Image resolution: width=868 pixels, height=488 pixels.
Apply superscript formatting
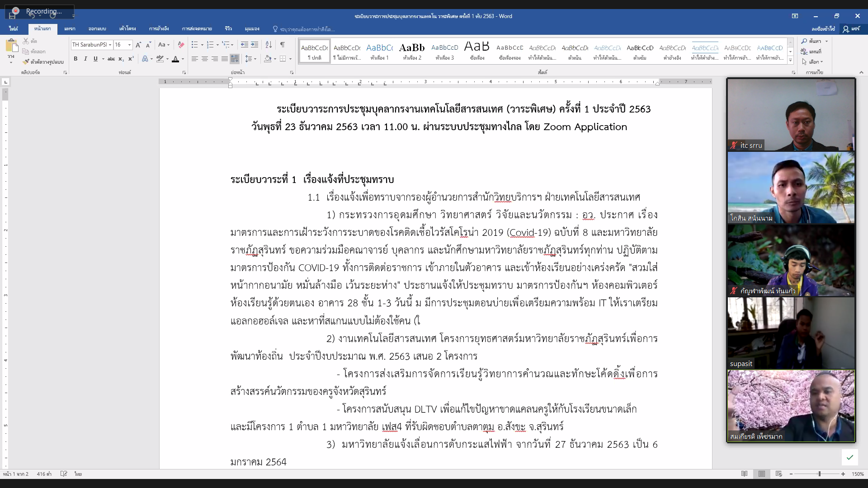click(131, 59)
